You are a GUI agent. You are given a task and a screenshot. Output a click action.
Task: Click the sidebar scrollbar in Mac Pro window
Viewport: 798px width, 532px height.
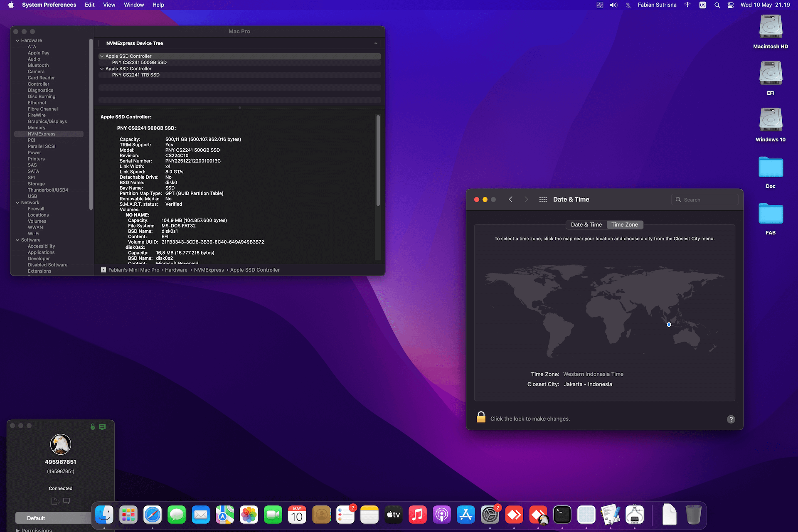[x=91, y=124]
